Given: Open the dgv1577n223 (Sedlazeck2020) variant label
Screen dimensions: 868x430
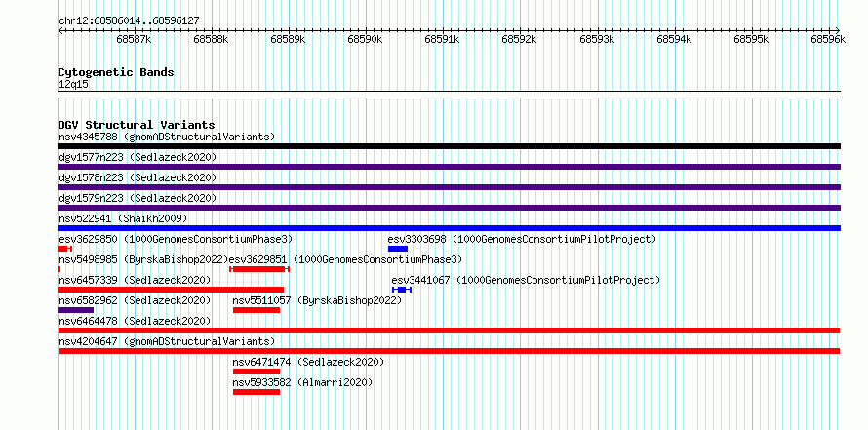Looking at the screenshot, I should 138,157.
